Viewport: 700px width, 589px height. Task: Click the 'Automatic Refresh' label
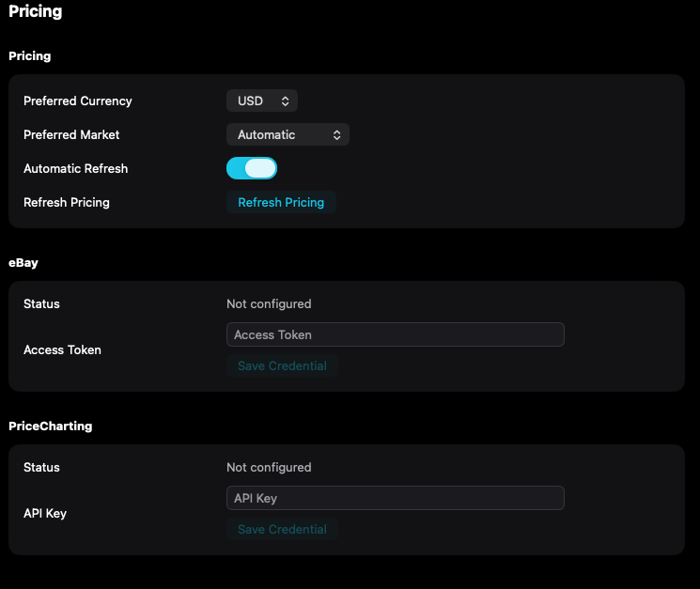coord(76,169)
